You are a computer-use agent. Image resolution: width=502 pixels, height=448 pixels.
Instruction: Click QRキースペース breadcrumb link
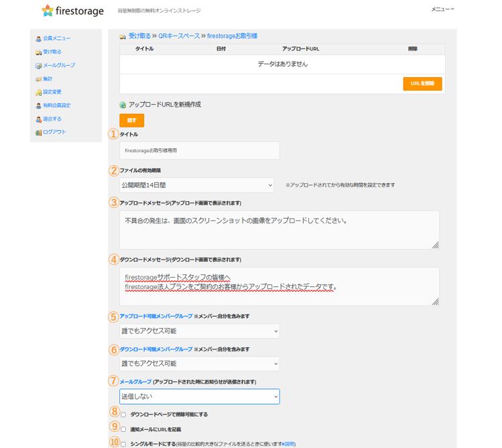click(179, 36)
